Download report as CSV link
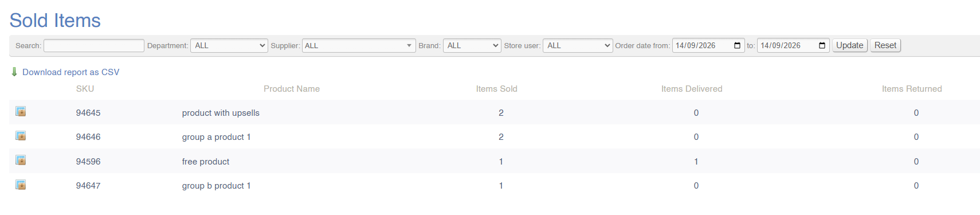The image size is (980, 215). tap(70, 72)
